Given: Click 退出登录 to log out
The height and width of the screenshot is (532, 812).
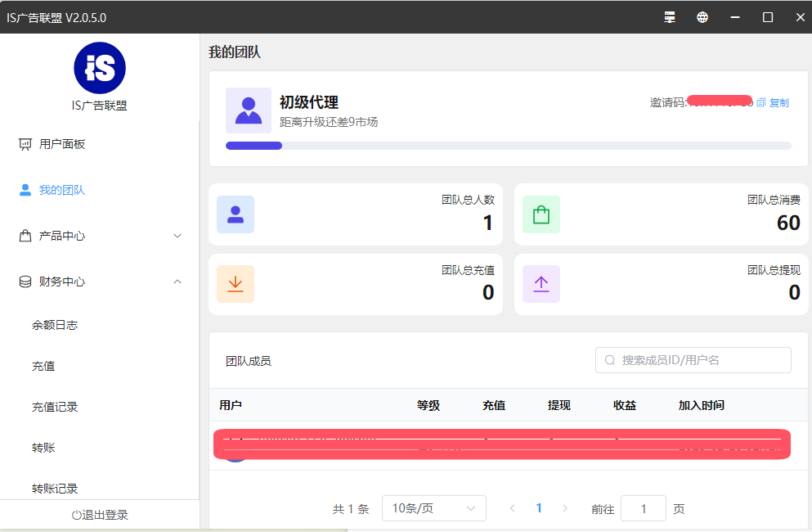Looking at the screenshot, I should 100,515.
